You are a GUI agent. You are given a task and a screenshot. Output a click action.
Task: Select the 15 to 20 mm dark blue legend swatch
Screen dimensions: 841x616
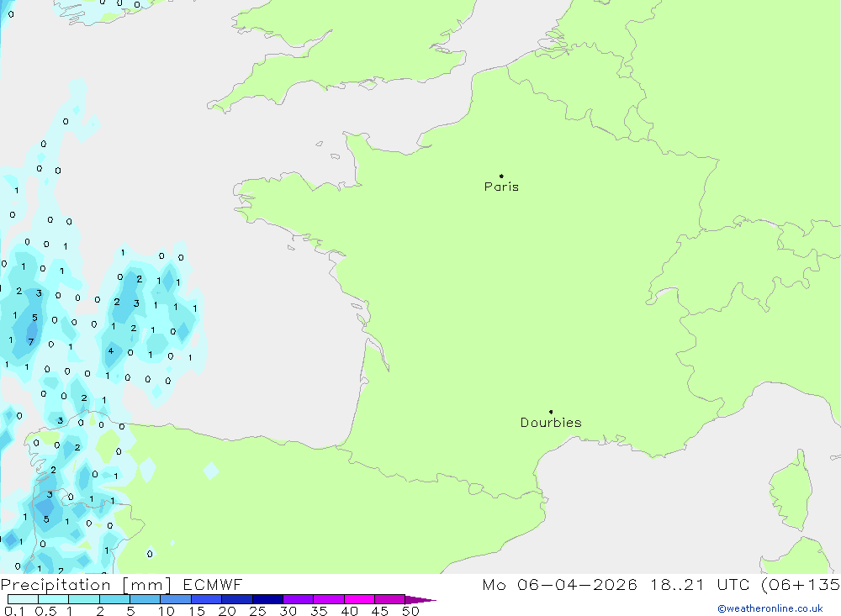[x=206, y=599]
